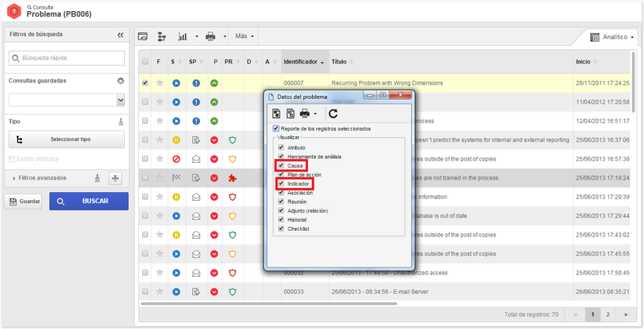644x329 pixels.
Task: Open the Más menu
Action: pyautogui.click(x=244, y=36)
